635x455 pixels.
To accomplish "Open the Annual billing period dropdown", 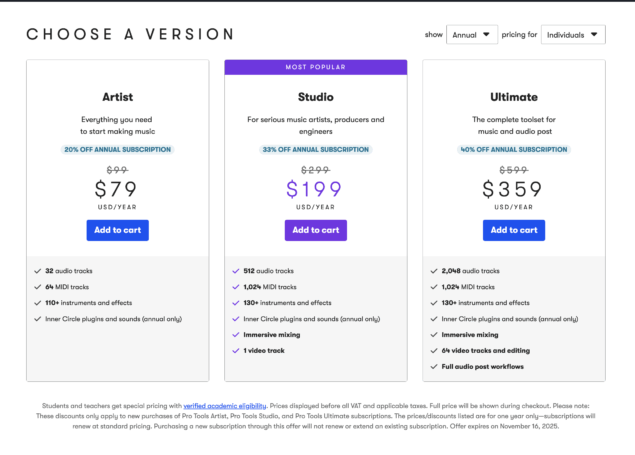I will tap(472, 35).
